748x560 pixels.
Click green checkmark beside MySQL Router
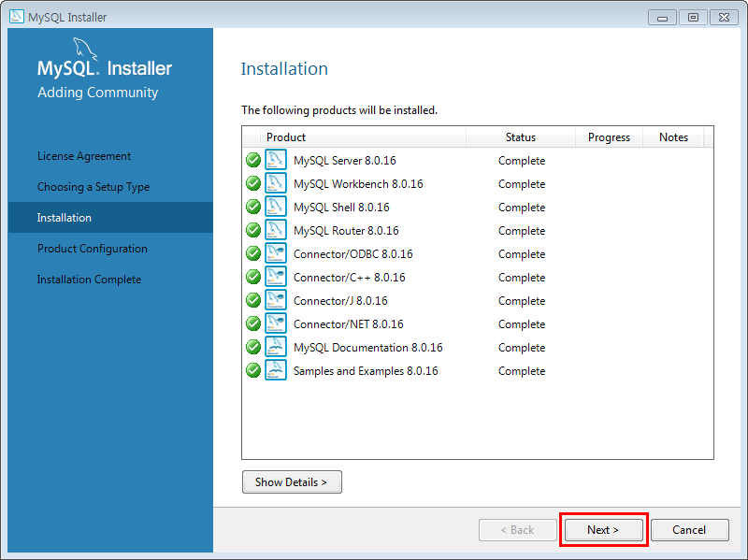[253, 230]
